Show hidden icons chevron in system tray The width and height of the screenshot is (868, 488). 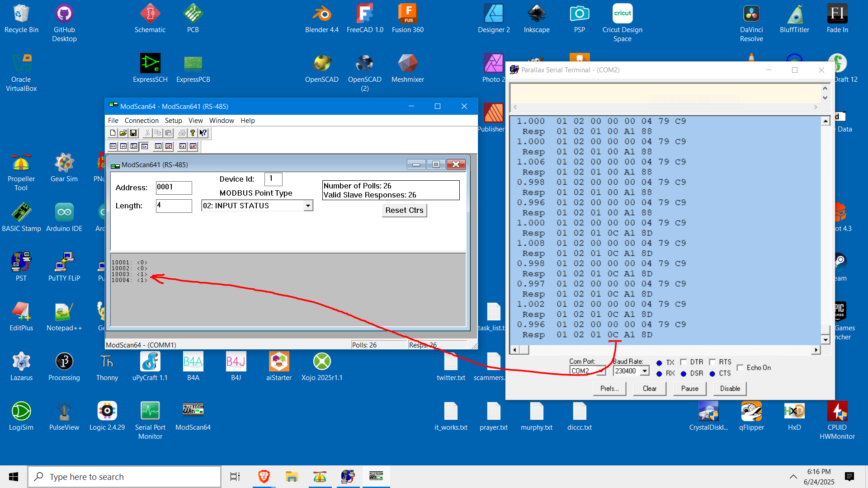point(793,477)
